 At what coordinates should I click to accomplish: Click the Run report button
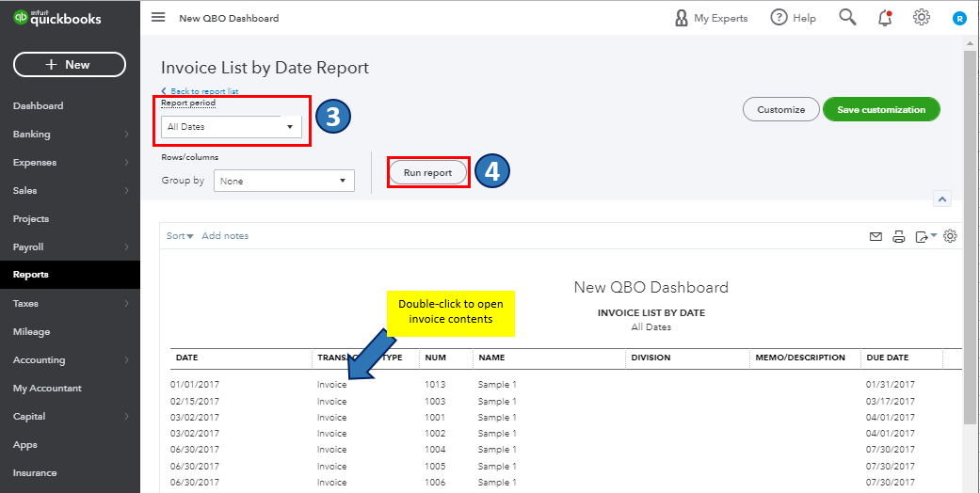[427, 173]
